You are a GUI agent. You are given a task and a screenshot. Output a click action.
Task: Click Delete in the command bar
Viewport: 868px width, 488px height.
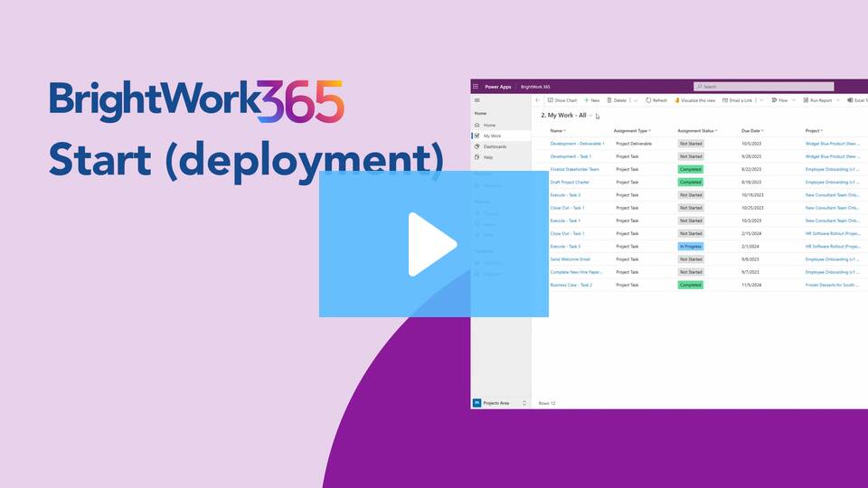click(x=617, y=100)
